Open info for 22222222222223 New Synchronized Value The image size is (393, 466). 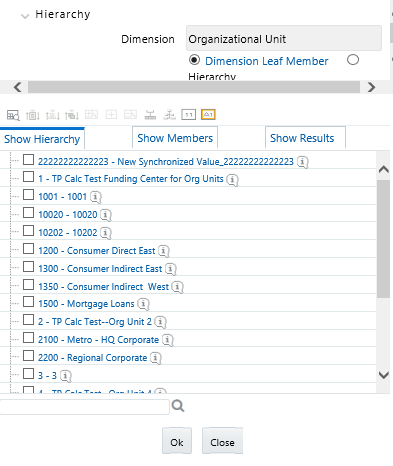click(302, 162)
